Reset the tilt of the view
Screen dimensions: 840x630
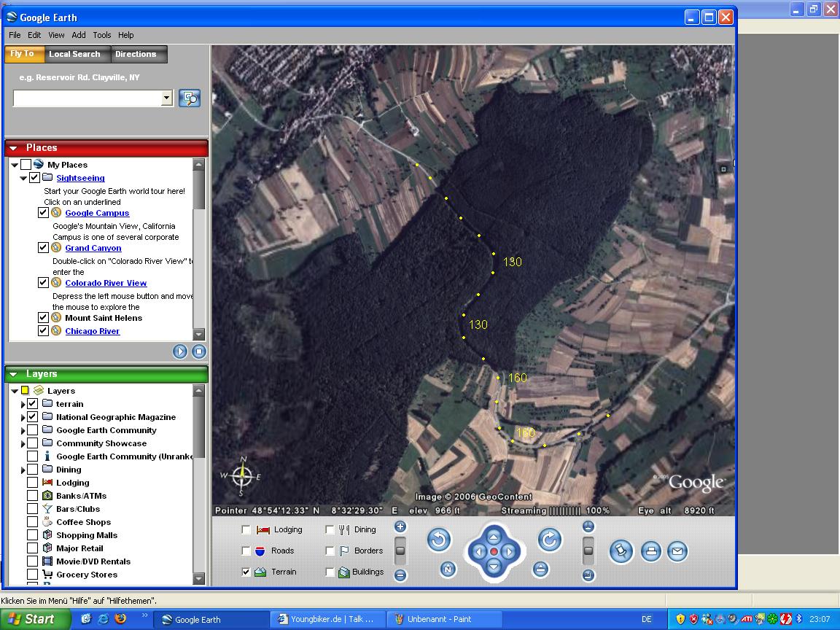click(540, 569)
